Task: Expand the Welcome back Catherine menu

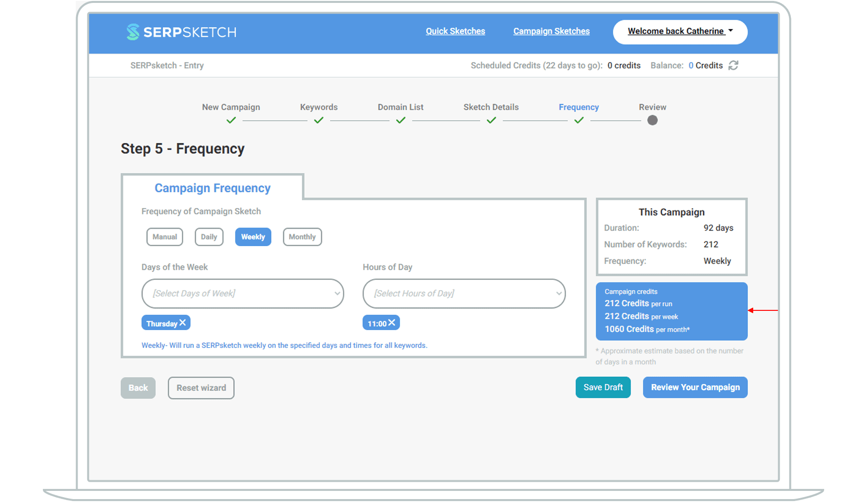Action: click(680, 32)
